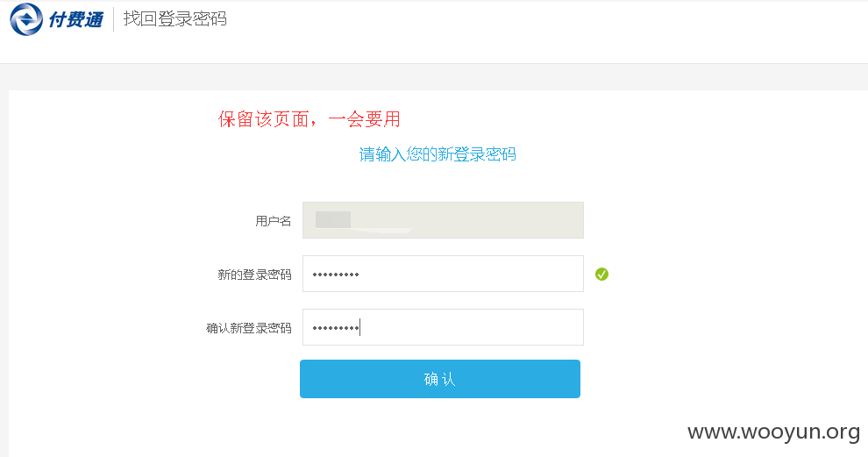
Task: Click the vertical divider beside the 付费通 logo
Action: coord(113,19)
